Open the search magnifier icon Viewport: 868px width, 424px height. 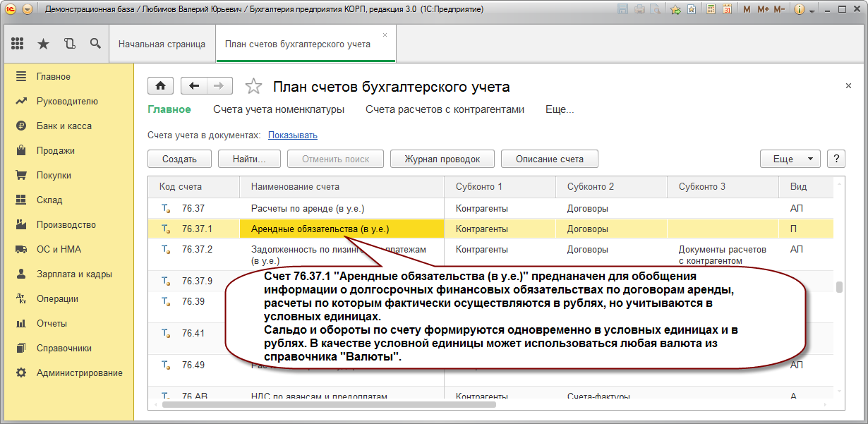pos(95,44)
